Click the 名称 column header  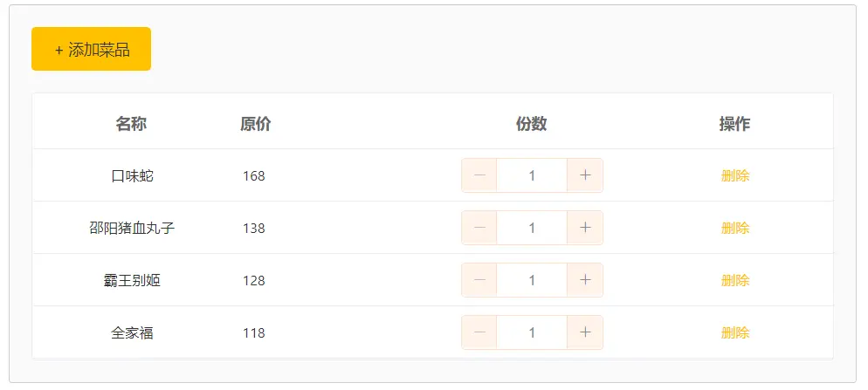coord(131,123)
